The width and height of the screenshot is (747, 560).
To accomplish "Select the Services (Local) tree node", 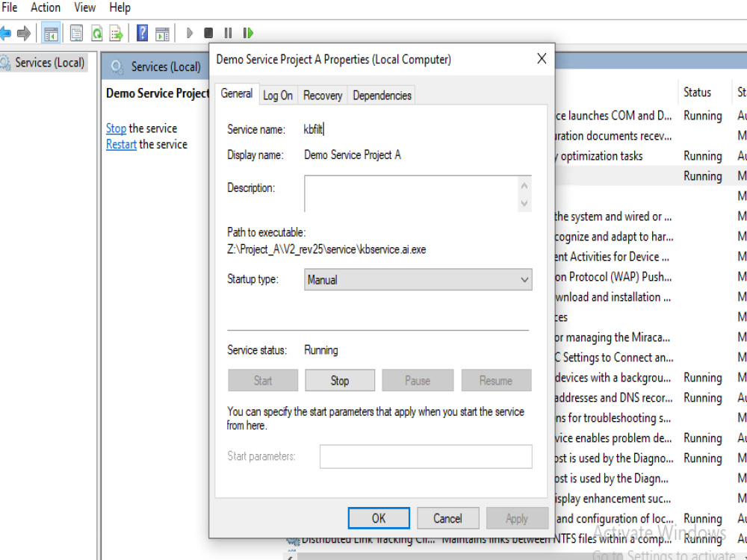I will coord(49,63).
